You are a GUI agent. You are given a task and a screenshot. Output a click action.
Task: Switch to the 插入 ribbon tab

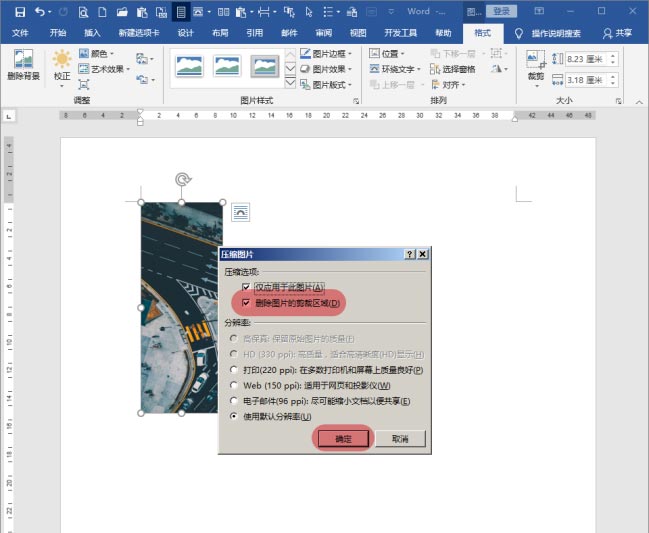[x=93, y=33]
